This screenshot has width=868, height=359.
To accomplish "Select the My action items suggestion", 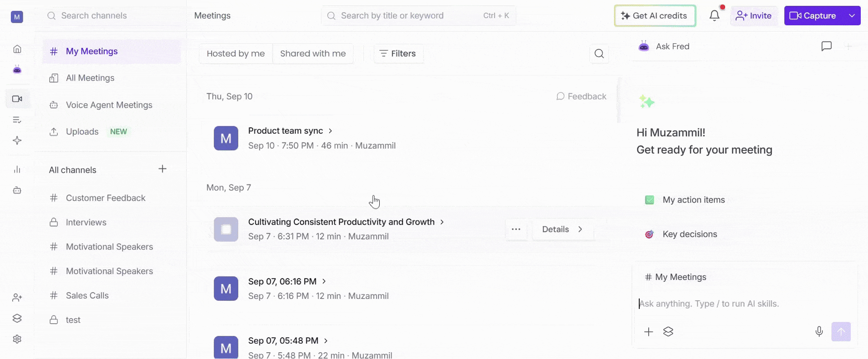I will coord(685,200).
